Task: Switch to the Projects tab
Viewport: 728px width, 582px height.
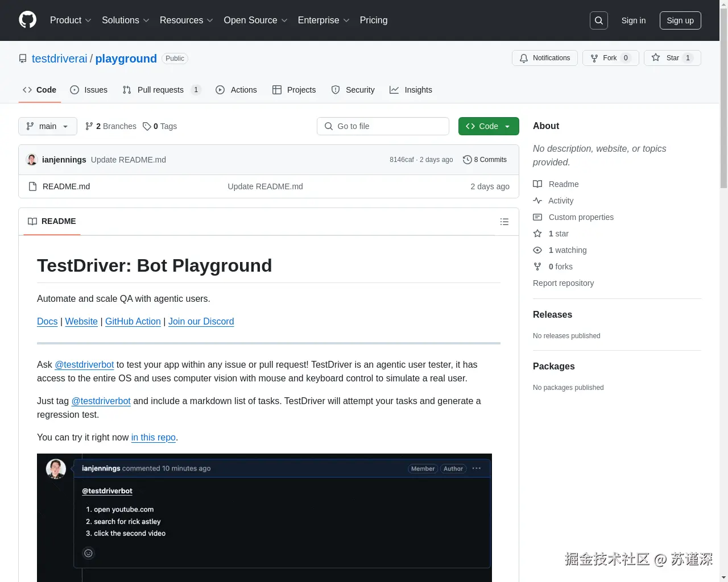Action: click(294, 90)
